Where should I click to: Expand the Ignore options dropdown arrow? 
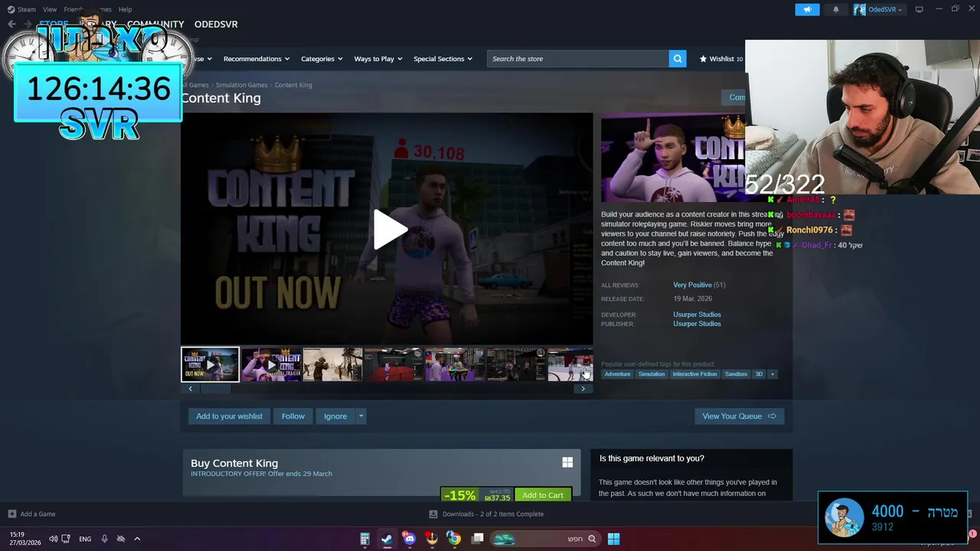tap(361, 416)
